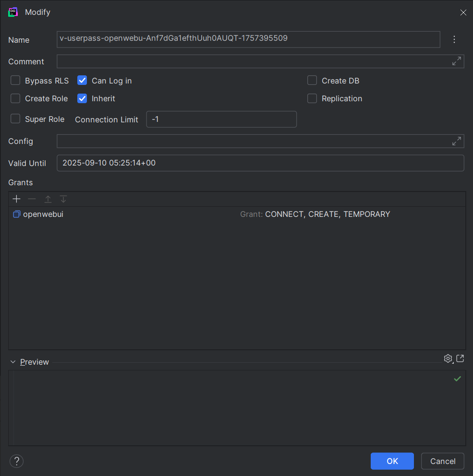Click the add grant plus icon
Image resolution: width=473 pixels, height=476 pixels.
click(x=16, y=199)
